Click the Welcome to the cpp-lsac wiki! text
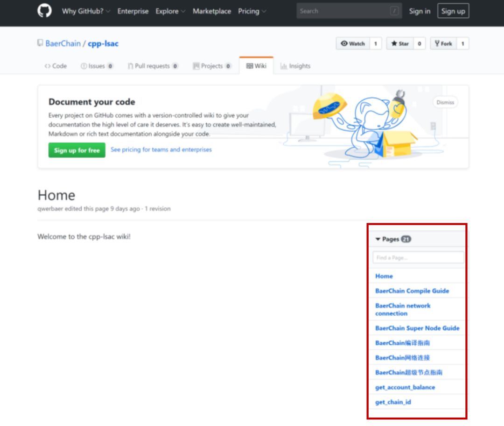Viewport: 504px width, 426px height. (x=84, y=236)
